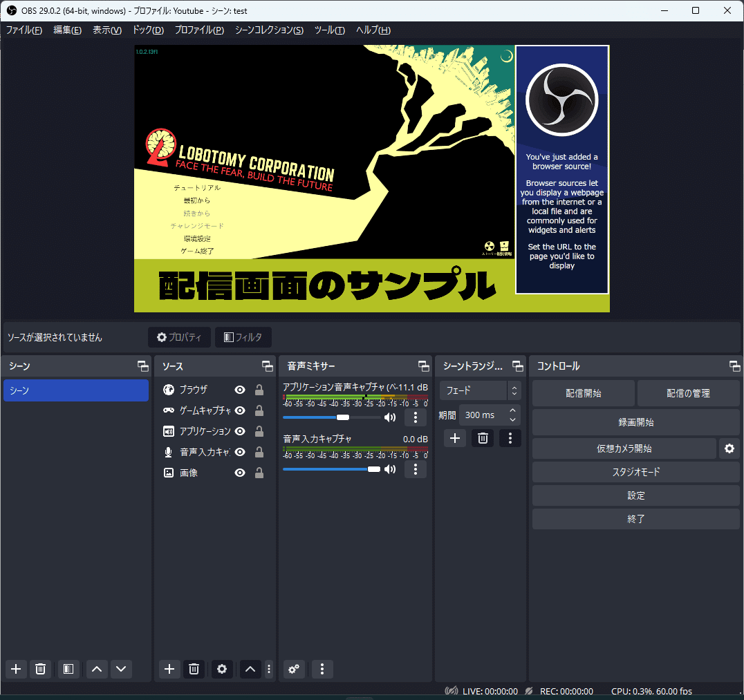Start recording with 録画開始
Screen dimensions: 744x700
pos(636,422)
